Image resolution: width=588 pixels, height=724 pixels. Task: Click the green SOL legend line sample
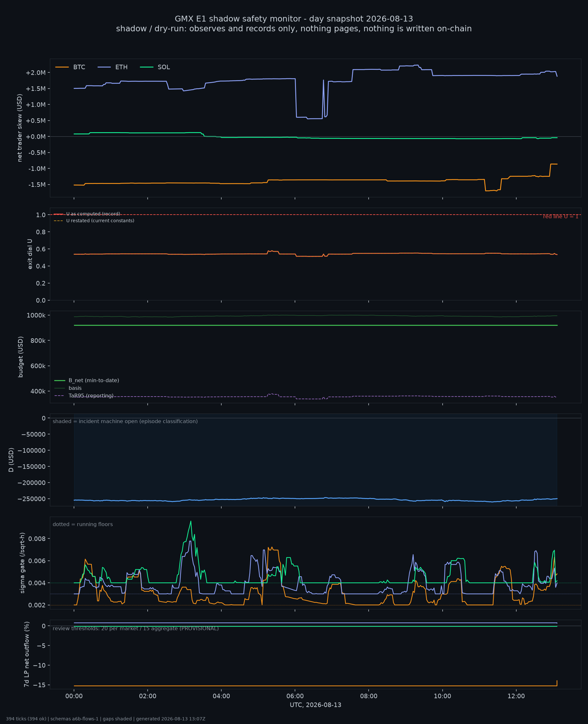click(147, 67)
